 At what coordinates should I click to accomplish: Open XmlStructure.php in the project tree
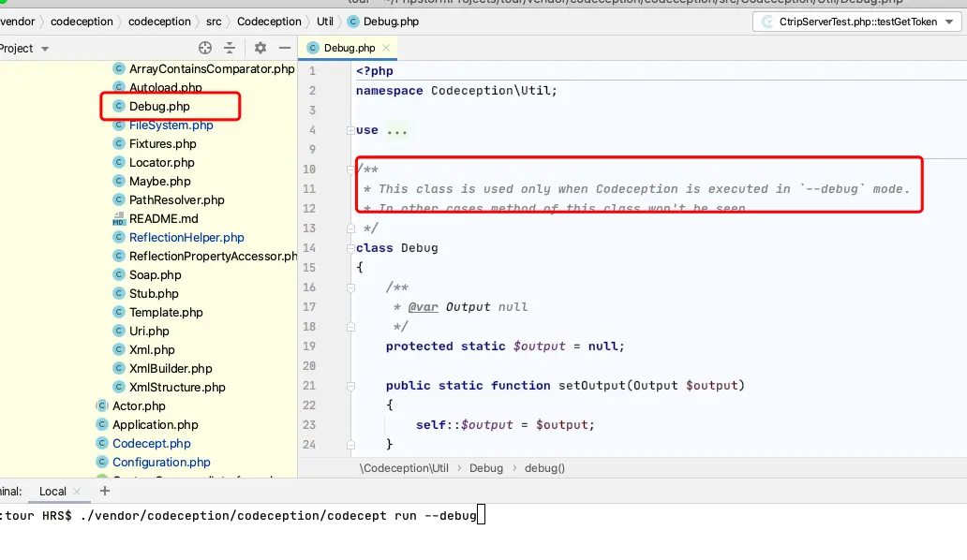coord(177,388)
